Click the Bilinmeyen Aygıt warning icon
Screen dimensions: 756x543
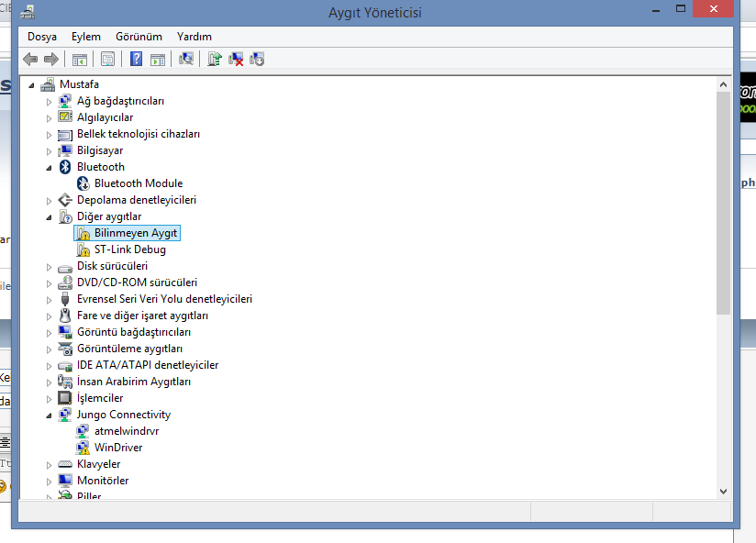click(83, 233)
